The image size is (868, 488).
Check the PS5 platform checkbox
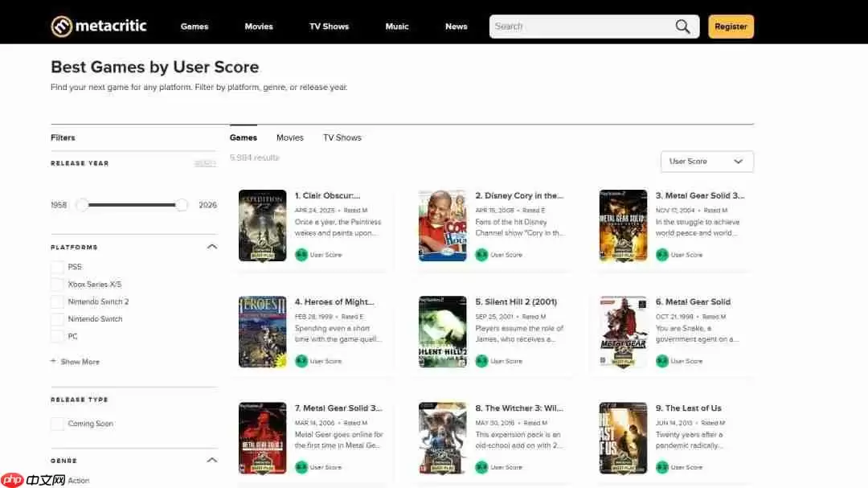57,267
